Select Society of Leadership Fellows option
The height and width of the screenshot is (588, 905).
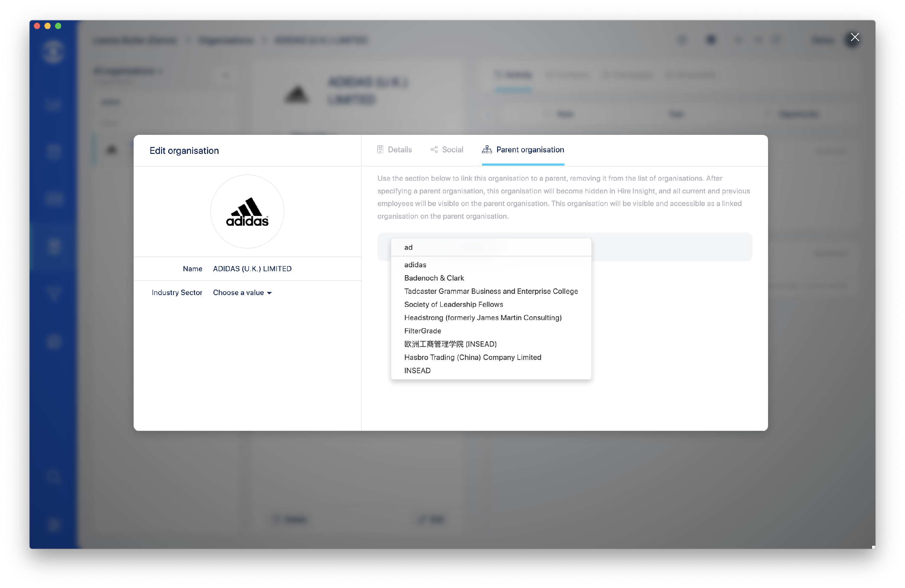(453, 305)
